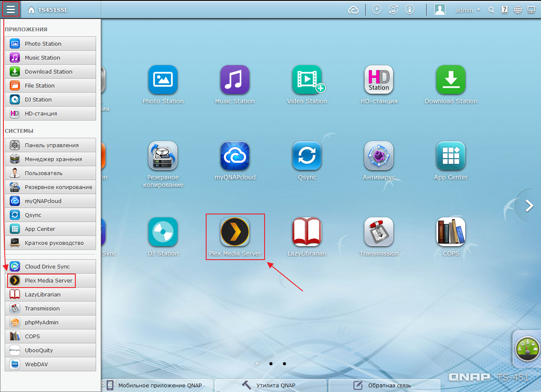
Task: Open COPS desktop icon
Action: [451, 232]
